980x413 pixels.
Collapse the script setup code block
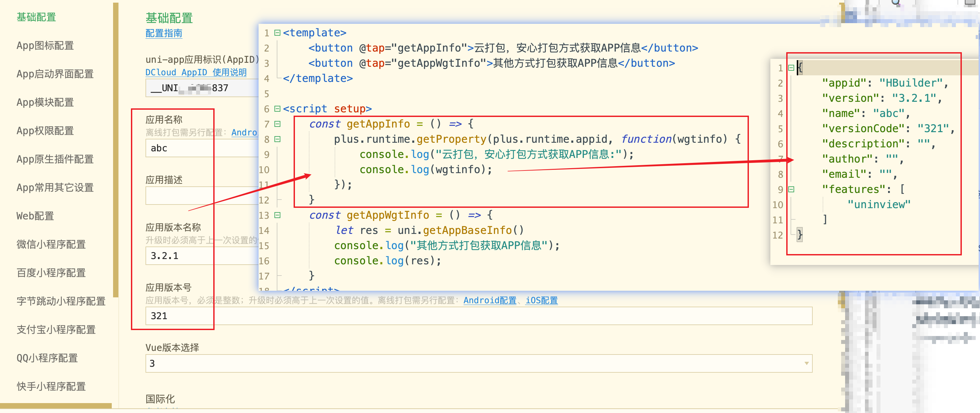coord(277,109)
